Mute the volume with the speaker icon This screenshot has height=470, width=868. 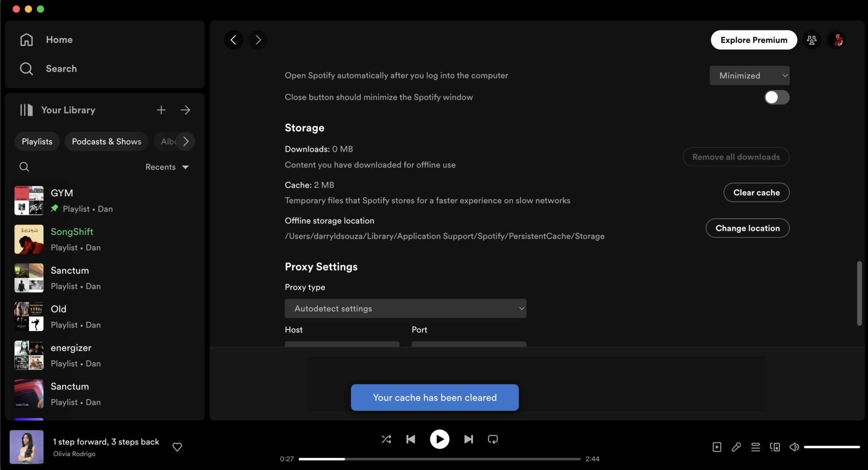[794, 447]
